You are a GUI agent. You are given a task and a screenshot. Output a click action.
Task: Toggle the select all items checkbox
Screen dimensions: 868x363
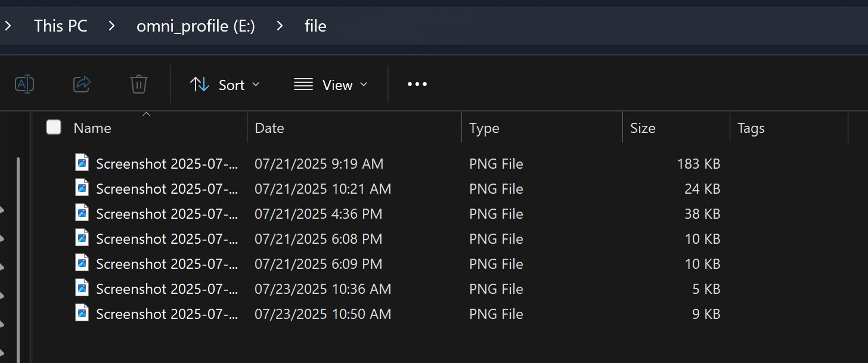click(54, 127)
